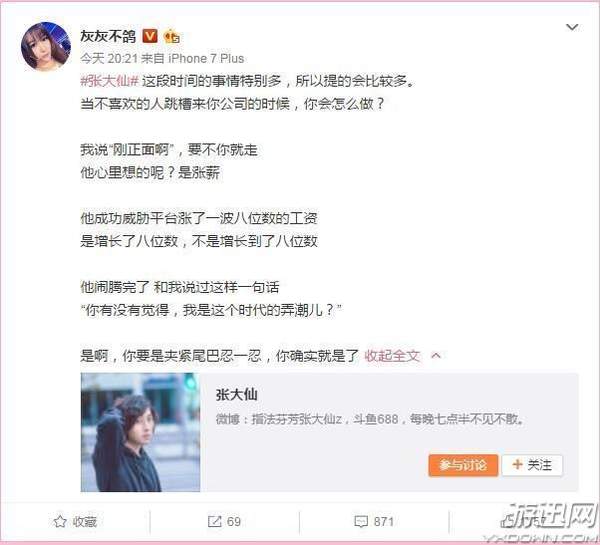Click the 张大仙 topic card title

236,395
